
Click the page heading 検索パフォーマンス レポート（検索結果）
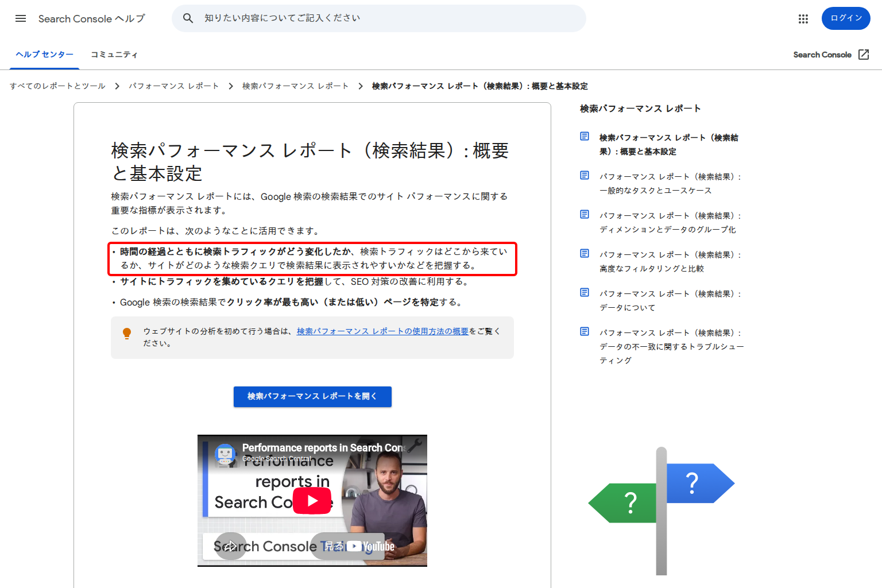click(310, 162)
